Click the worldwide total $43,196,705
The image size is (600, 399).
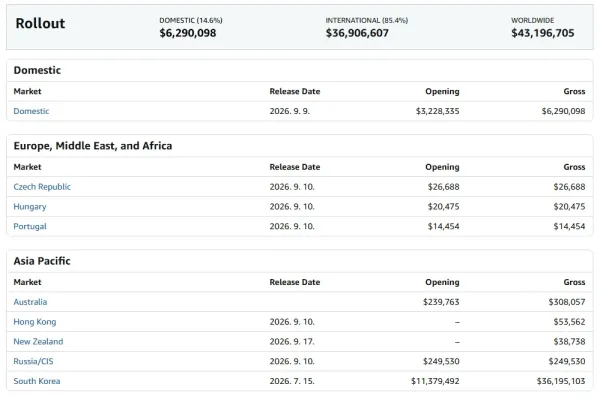point(543,33)
